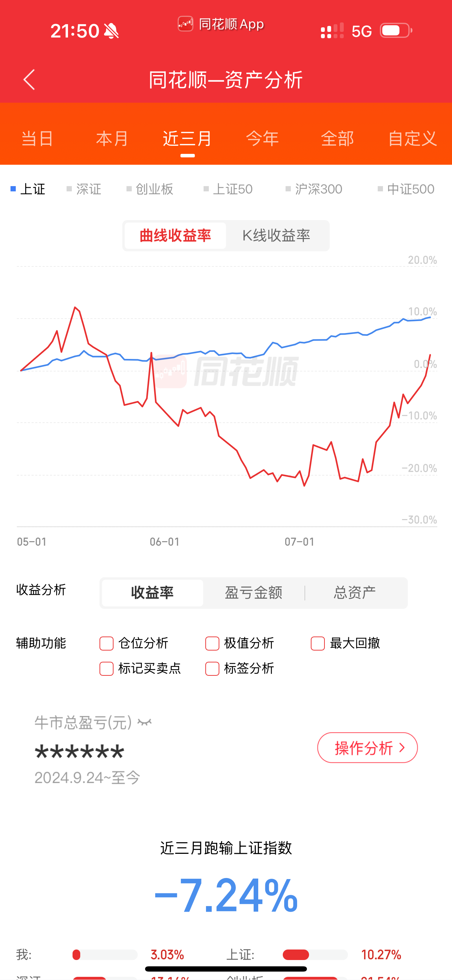Tap the battery status icon

(396, 31)
